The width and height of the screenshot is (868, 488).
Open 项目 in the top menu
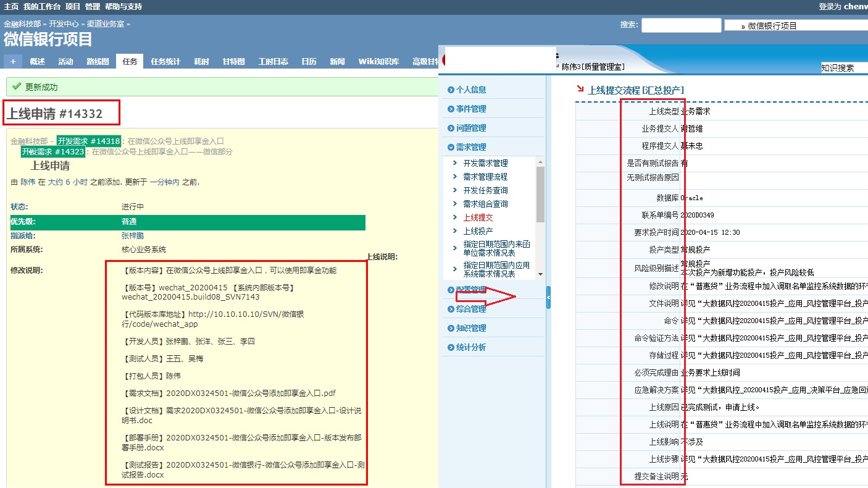(x=73, y=7)
